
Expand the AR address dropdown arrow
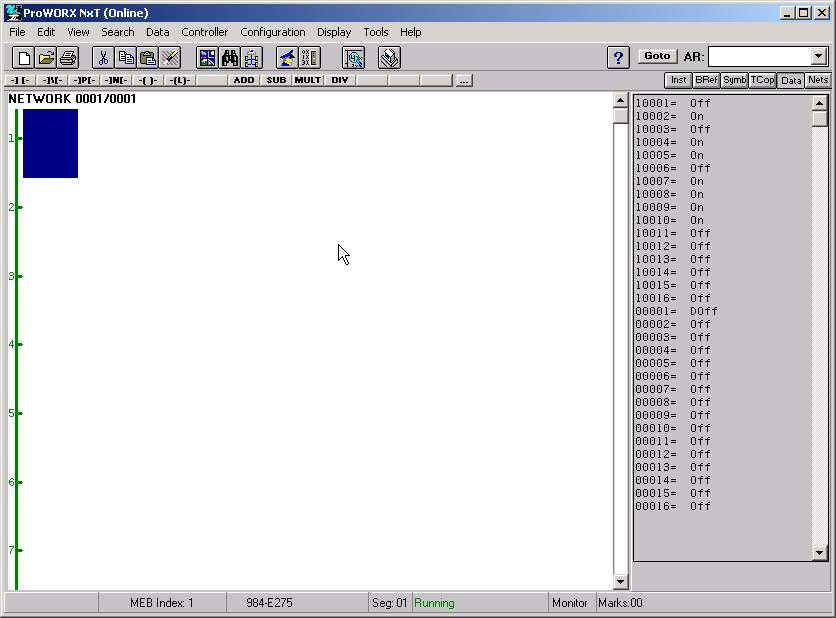click(x=819, y=57)
